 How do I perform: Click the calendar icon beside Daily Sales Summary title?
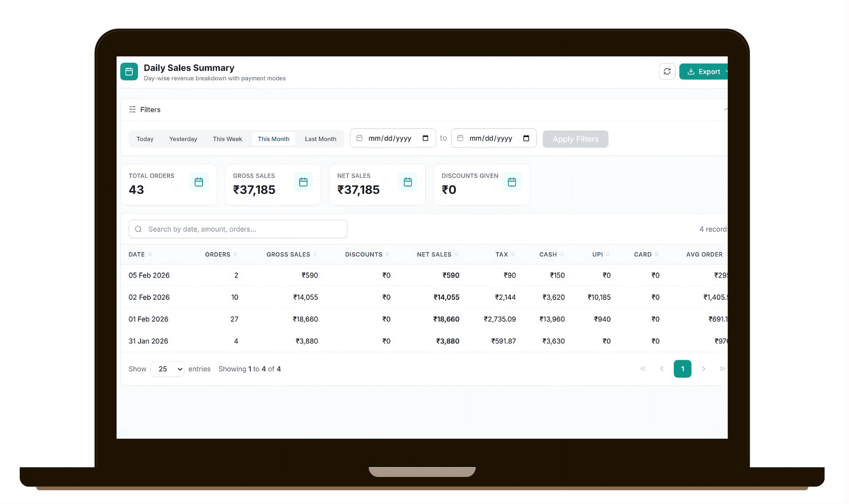coord(129,71)
